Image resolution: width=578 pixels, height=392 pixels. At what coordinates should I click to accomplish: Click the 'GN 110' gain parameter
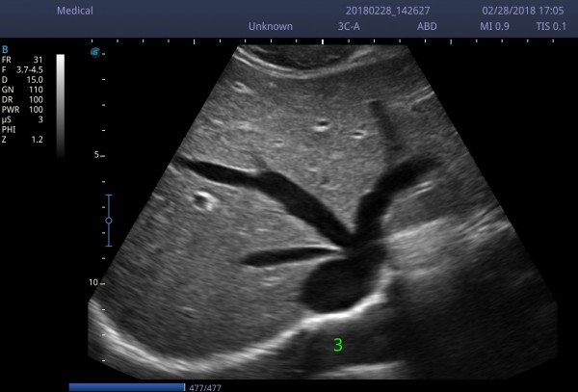pyautogui.click(x=22, y=90)
